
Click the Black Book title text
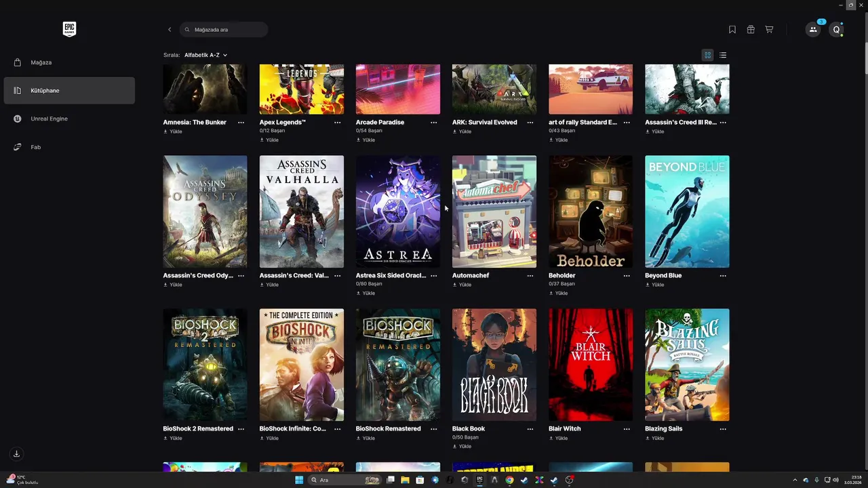[469, 429]
